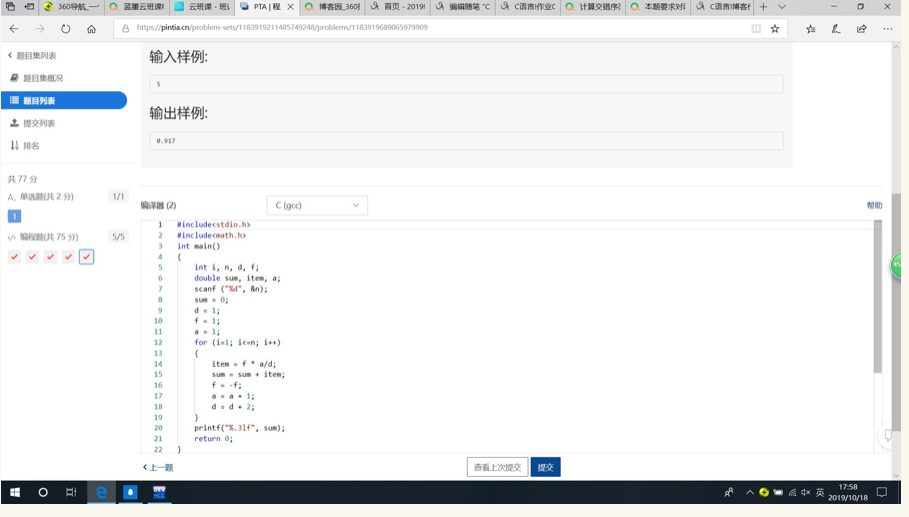Toggle reading view in the address bar
909x517 pixels.
[x=756, y=28]
